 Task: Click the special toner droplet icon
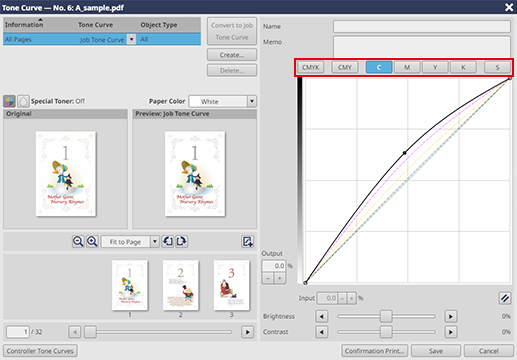point(23,101)
